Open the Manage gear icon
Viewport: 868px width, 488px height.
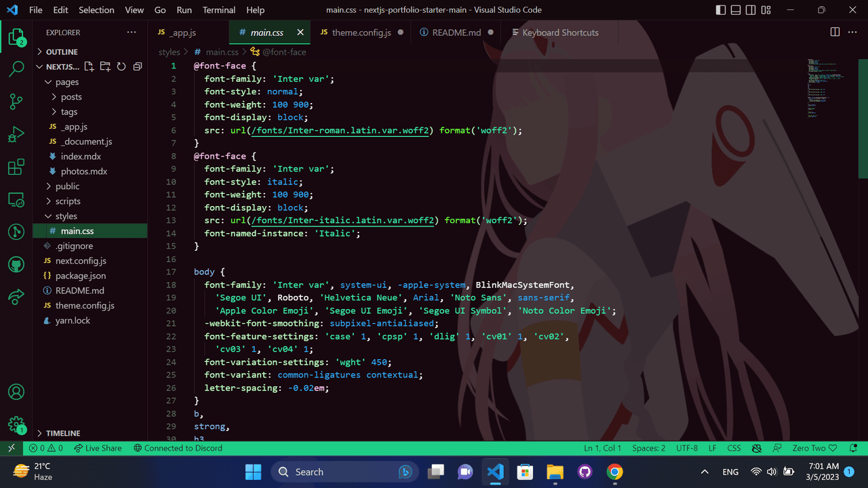click(16, 424)
